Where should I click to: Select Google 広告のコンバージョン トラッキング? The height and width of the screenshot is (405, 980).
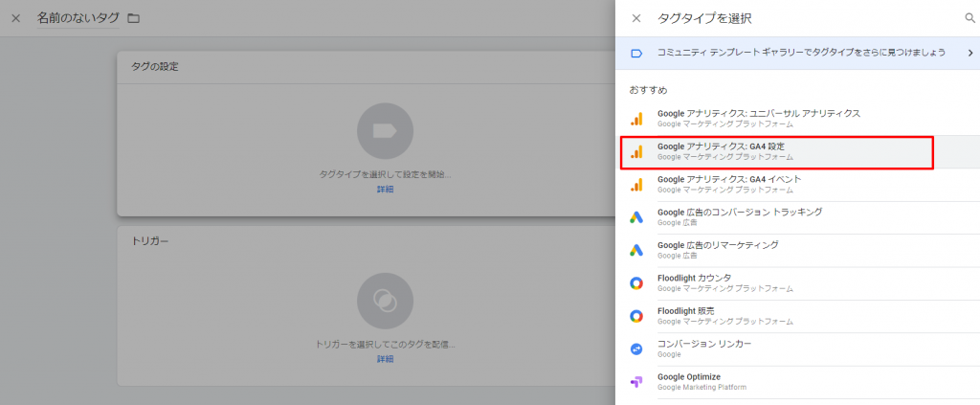pos(797,217)
